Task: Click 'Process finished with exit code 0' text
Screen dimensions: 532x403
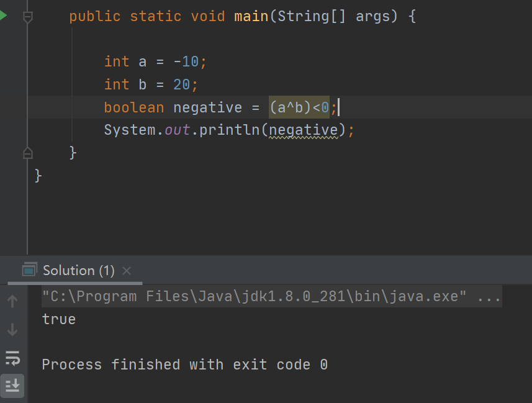Action: pyautogui.click(x=184, y=365)
